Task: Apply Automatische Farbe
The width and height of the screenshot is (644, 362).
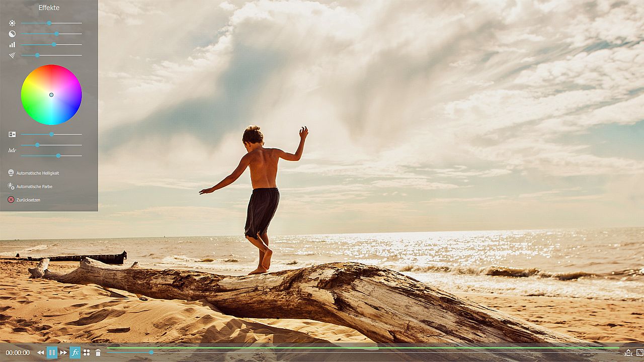Action: (x=30, y=187)
